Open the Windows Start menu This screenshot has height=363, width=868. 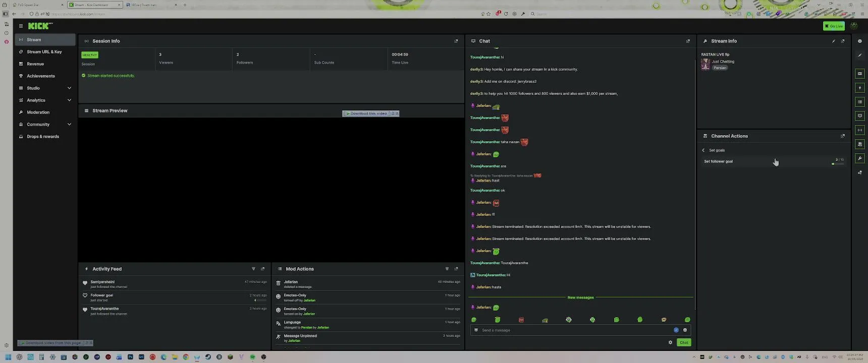8,357
